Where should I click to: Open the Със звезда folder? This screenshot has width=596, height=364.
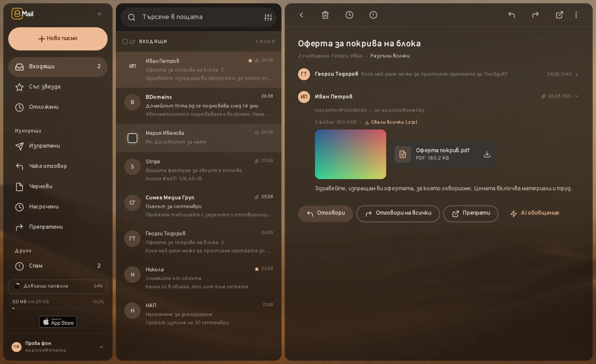pyautogui.click(x=58, y=87)
